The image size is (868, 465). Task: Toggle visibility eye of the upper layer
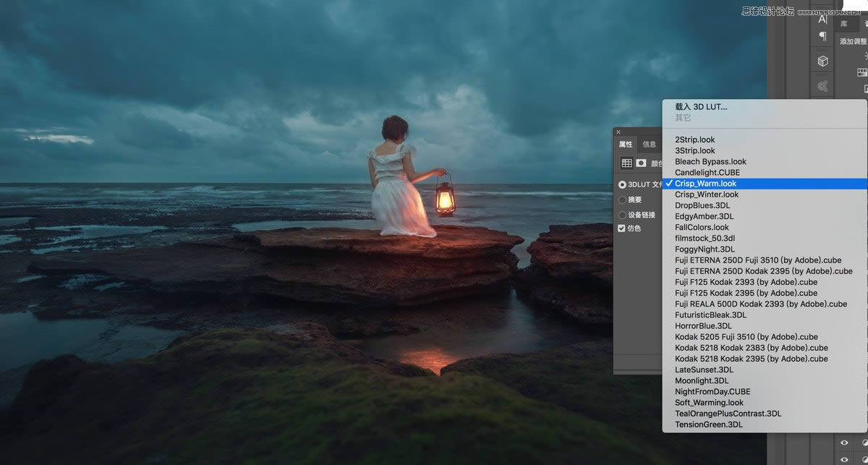tap(844, 443)
